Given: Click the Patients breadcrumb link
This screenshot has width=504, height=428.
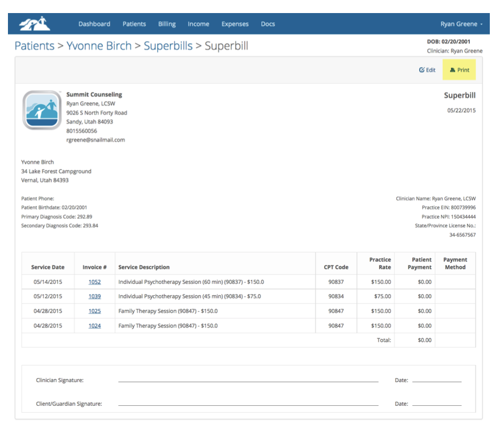Looking at the screenshot, I should click(34, 46).
